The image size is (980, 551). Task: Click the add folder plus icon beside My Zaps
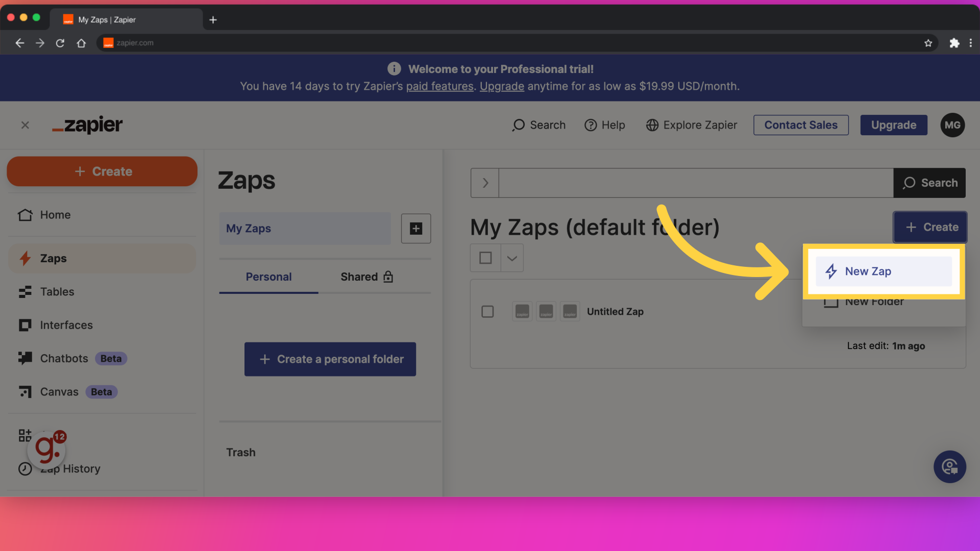416,229
